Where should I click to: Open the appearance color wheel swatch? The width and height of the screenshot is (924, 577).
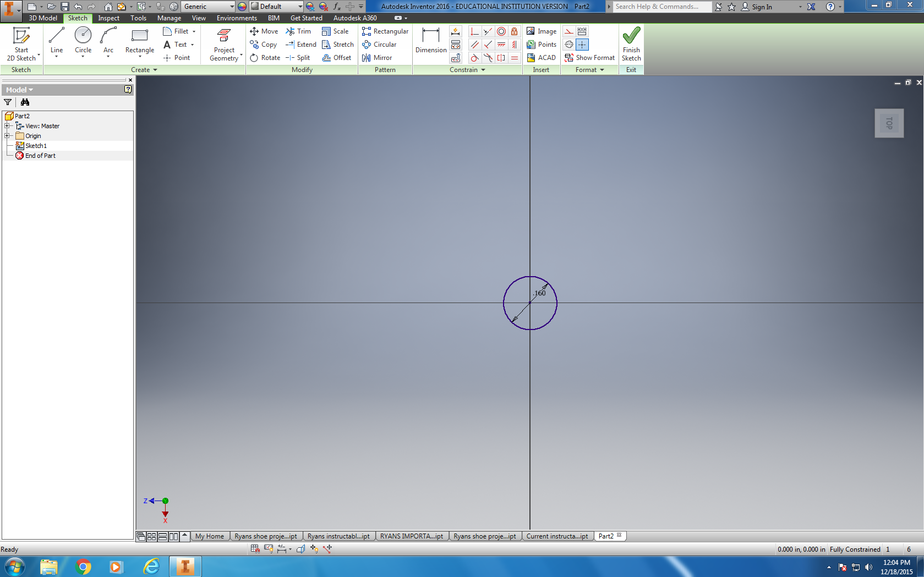(242, 7)
